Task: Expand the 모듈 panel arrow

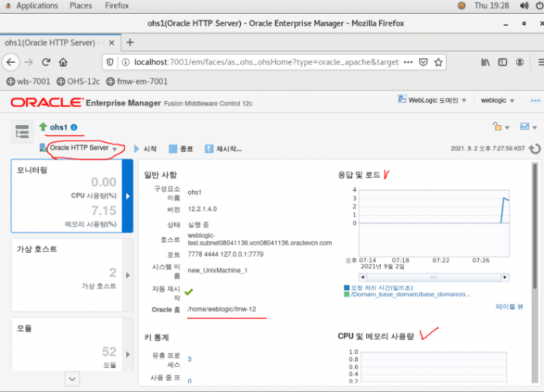Action: pos(127,354)
